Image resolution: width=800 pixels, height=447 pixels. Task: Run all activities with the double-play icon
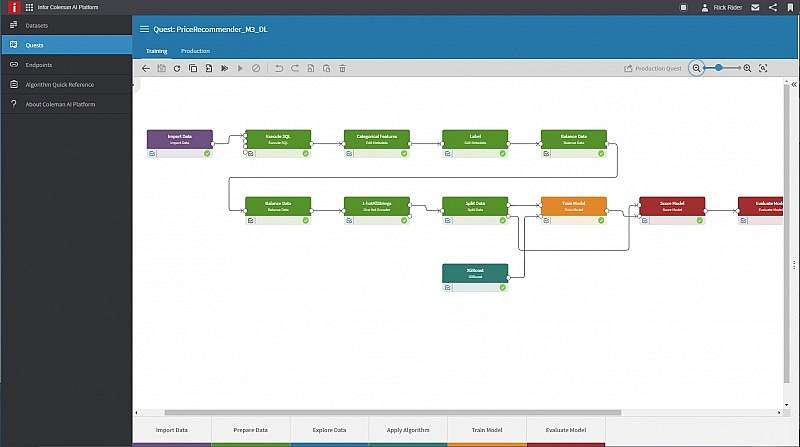[x=224, y=68]
